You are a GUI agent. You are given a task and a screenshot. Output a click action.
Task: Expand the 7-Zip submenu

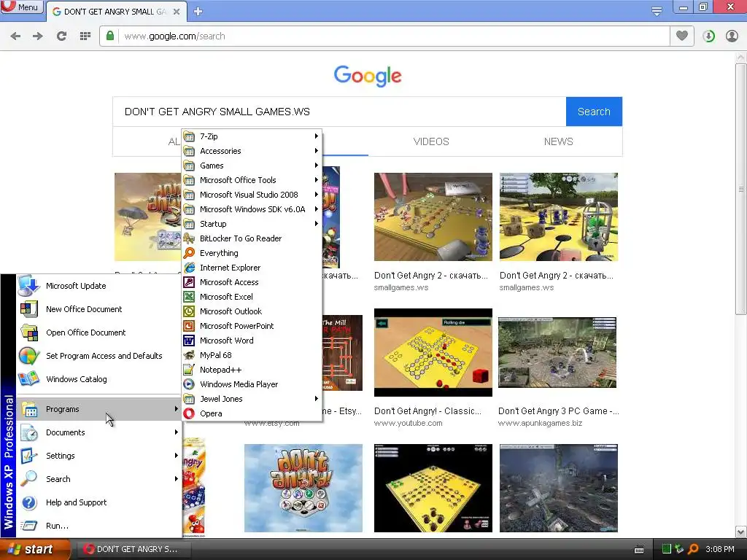click(252, 136)
